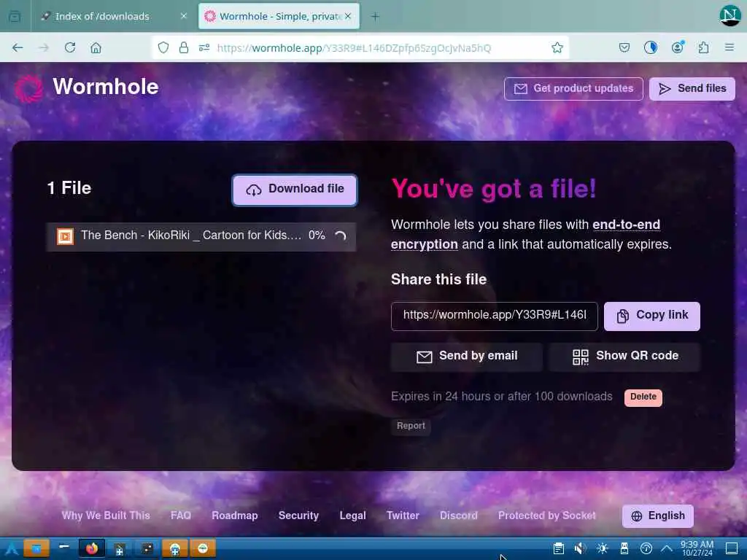Close the Index of /downloads tab

183,16
